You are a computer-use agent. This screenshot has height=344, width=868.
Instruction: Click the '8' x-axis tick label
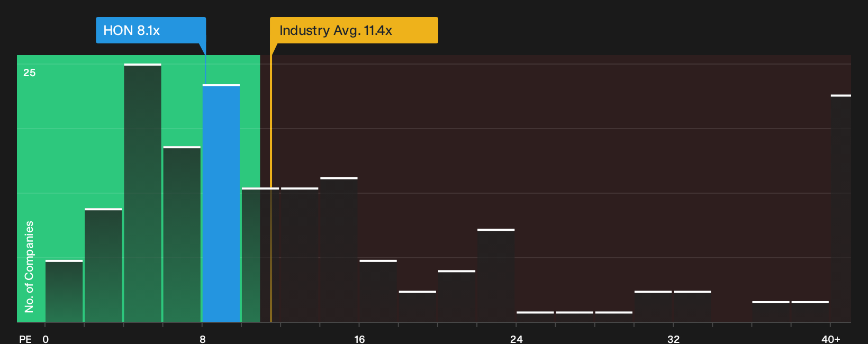coord(203,339)
